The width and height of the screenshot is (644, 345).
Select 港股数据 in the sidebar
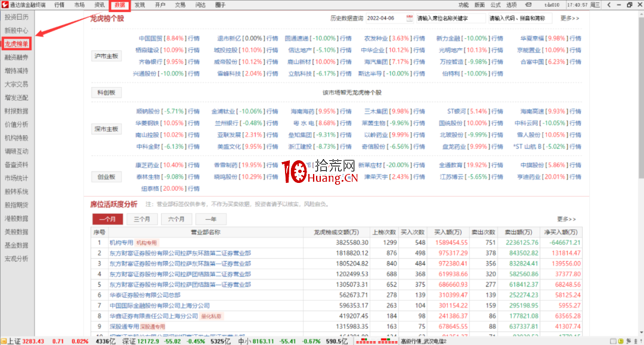click(x=17, y=218)
